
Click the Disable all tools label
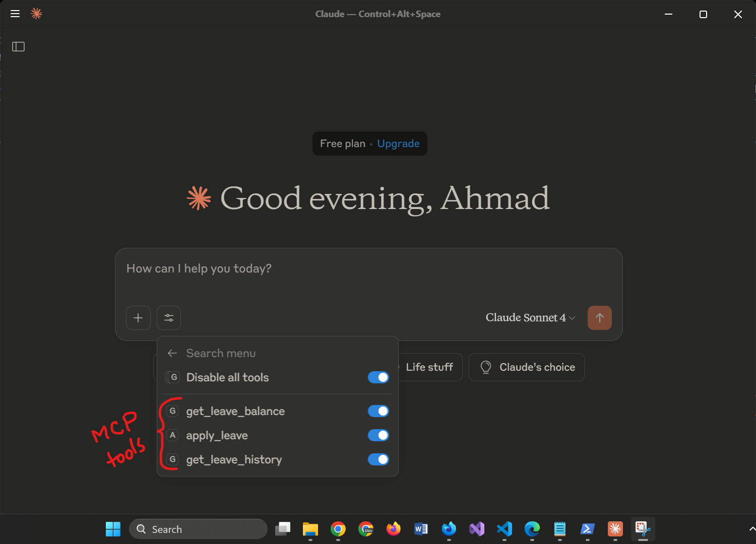coord(227,377)
